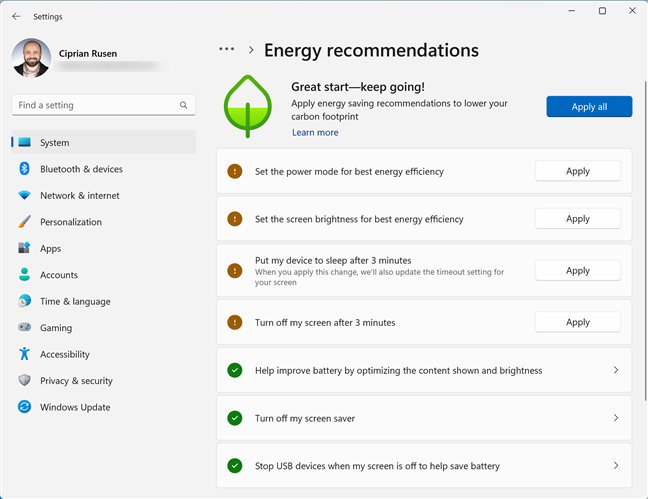Screen dimensions: 648x499
Task: Click the Apps grid icon
Action: [x=24, y=248]
